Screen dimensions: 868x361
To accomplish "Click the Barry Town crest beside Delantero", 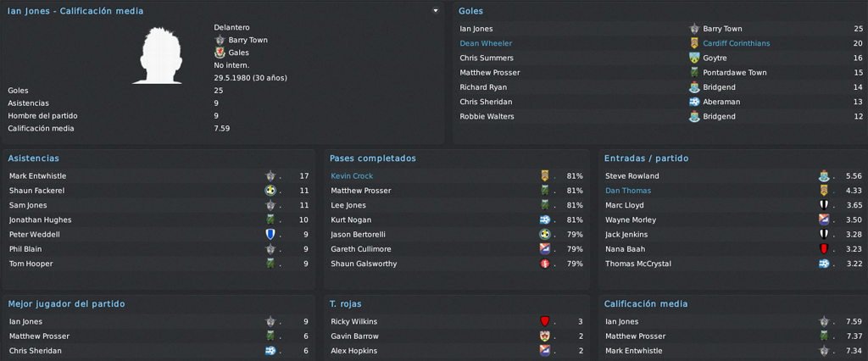I will [x=220, y=40].
